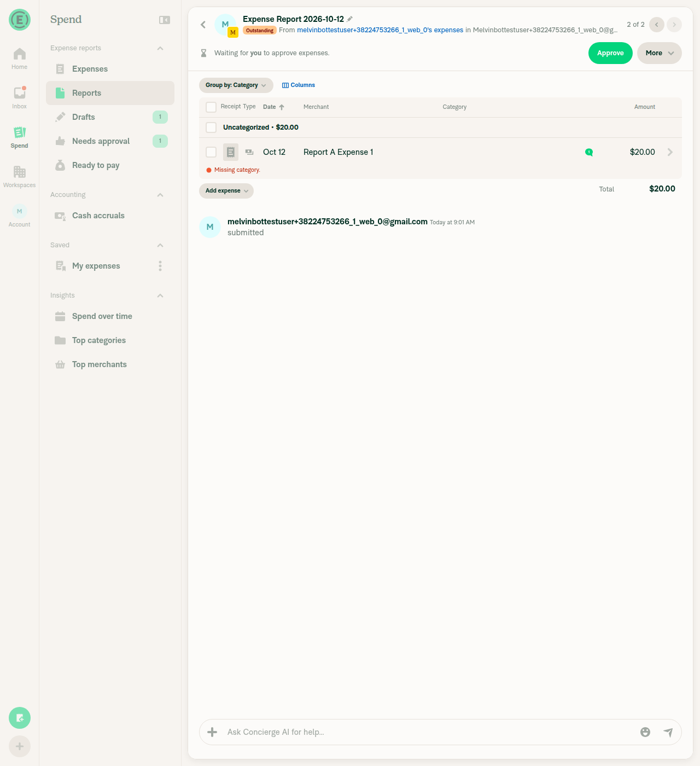This screenshot has height=766, width=700.
Task: Open Expenses in the Spend menu
Action: coord(110,69)
